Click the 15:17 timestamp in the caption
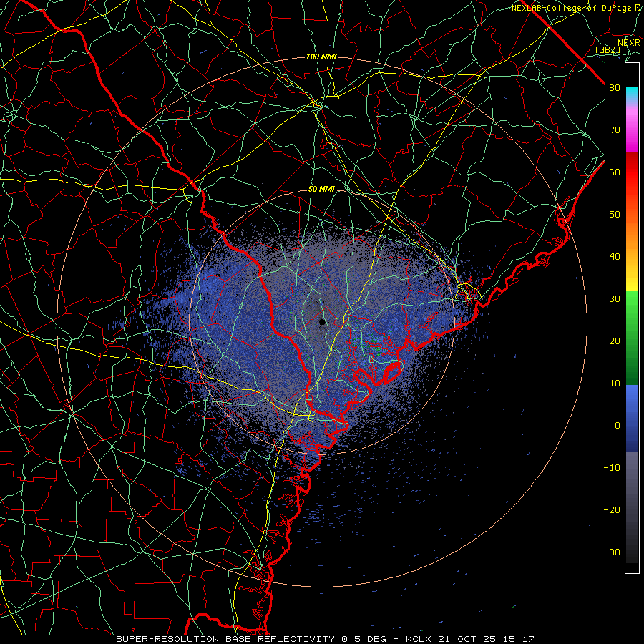Screen dimensions: 644x644 [517, 639]
